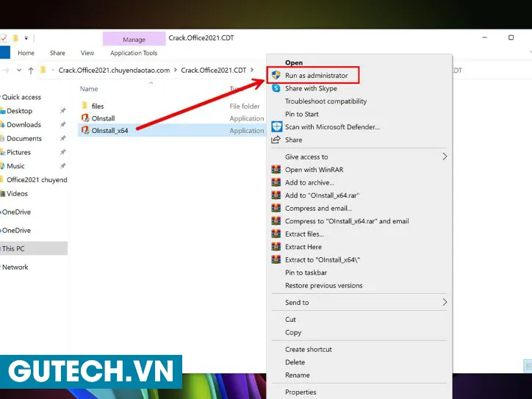Open the Home ribbon tab

pyautogui.click(x=26, y=53)
